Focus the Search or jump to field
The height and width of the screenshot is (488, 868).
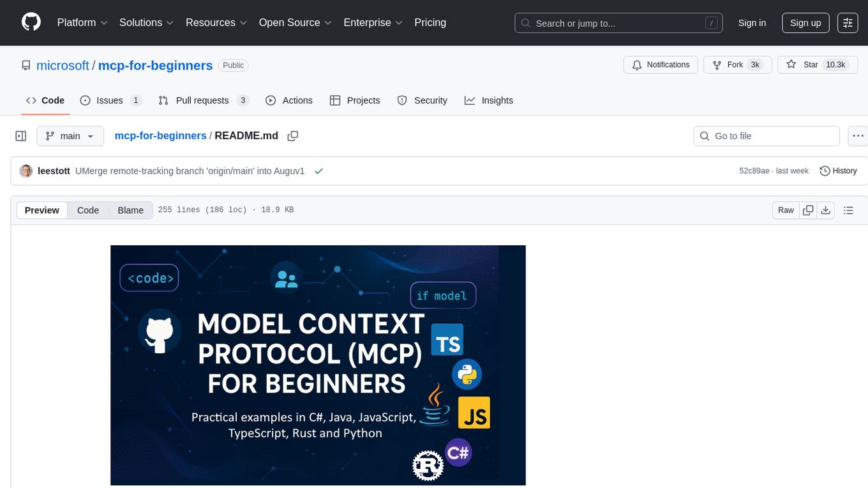tap(618, 23)
